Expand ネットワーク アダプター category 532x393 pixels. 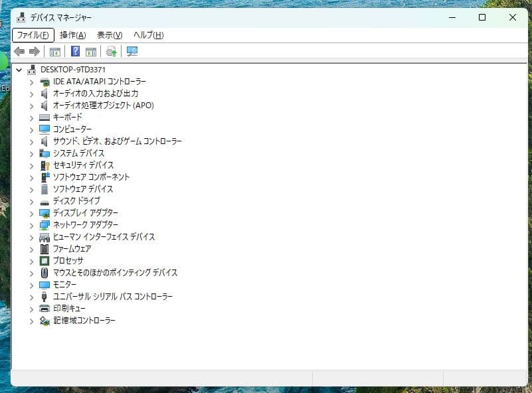pos(31,224)
